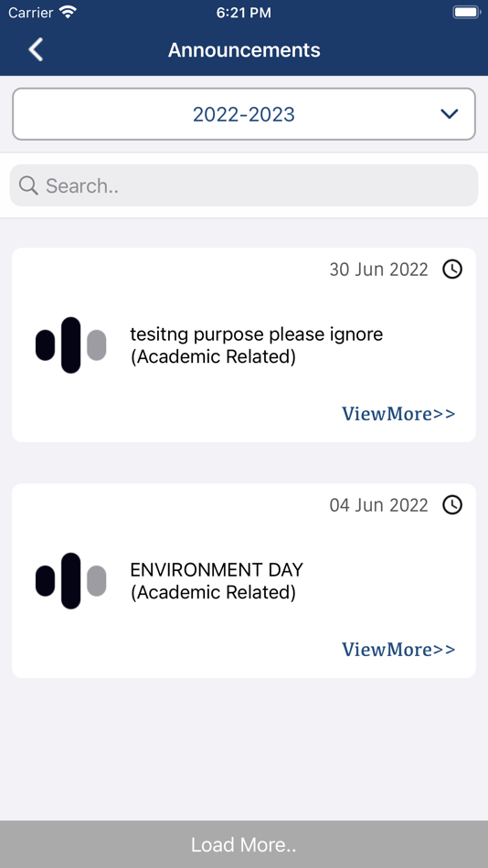Tap the 30 Jun 2022 date label

[379, 270]
